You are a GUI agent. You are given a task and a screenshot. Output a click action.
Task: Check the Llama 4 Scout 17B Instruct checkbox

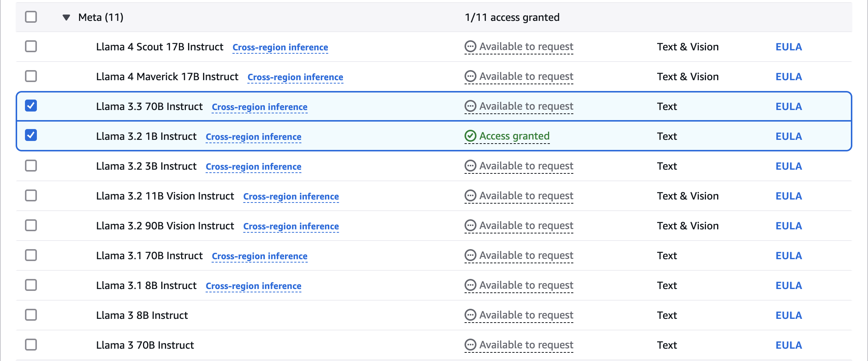point(31,47)
